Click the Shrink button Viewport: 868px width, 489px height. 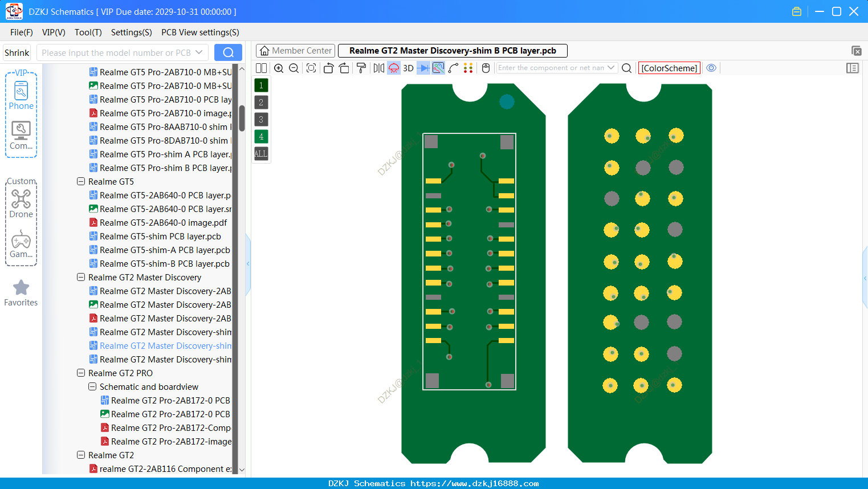(17, 53)
